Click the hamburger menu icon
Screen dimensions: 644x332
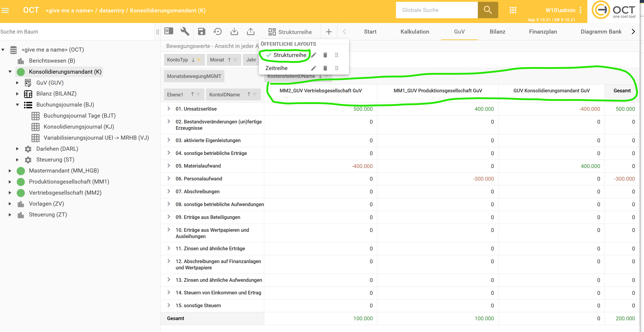click(x=5, y=11)
